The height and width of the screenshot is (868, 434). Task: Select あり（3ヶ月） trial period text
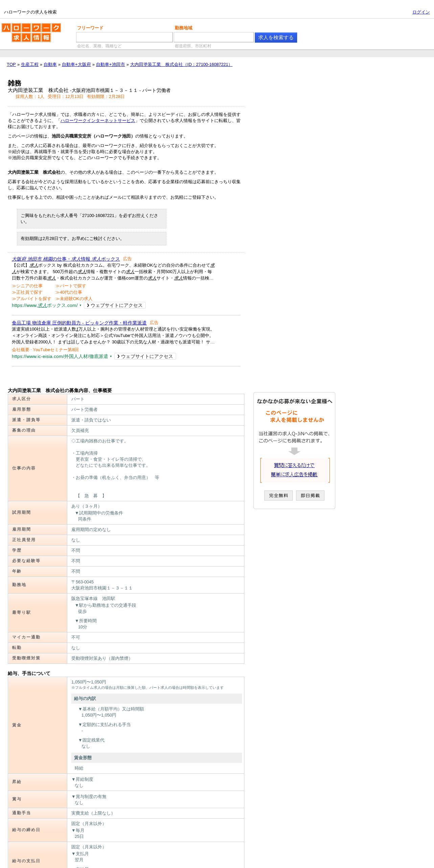pyautogui.click(x=87, y=506)
